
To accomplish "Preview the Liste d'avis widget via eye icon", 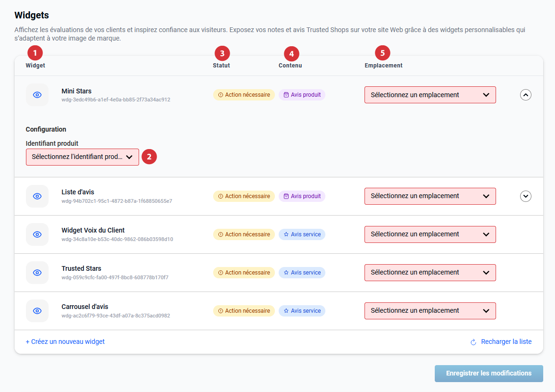I will tap(37, 196).
